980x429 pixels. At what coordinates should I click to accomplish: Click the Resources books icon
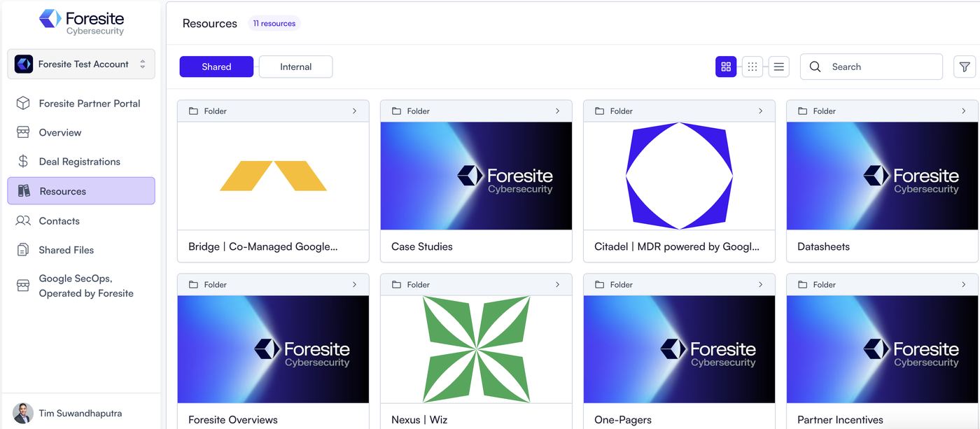(x=24, y=191)
